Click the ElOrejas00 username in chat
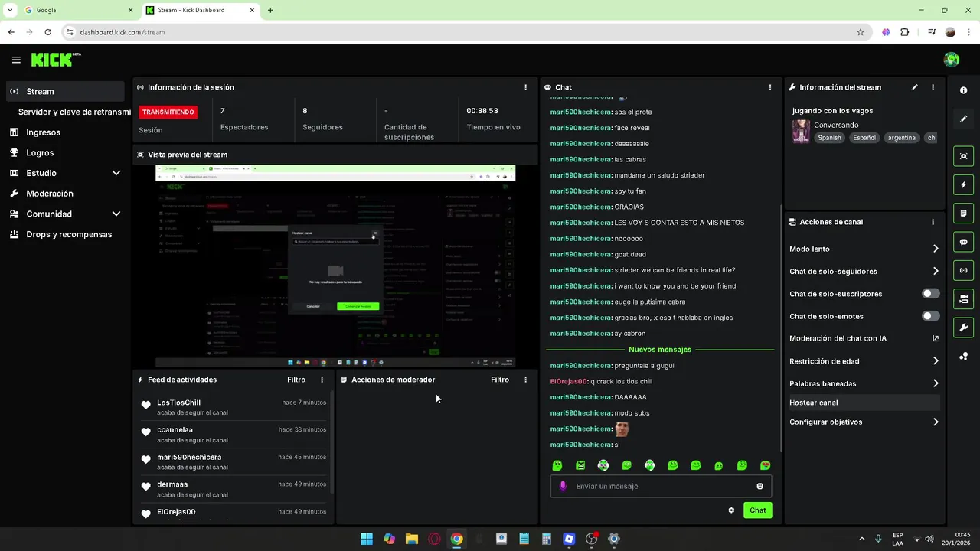The width and height of the screenshot is (980, 551). tap(569, 381)
